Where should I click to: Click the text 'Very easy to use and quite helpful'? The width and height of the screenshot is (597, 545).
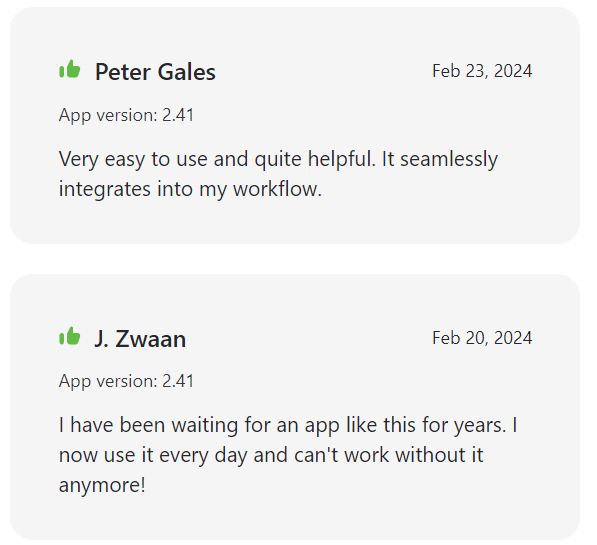[x=215, y=159]
